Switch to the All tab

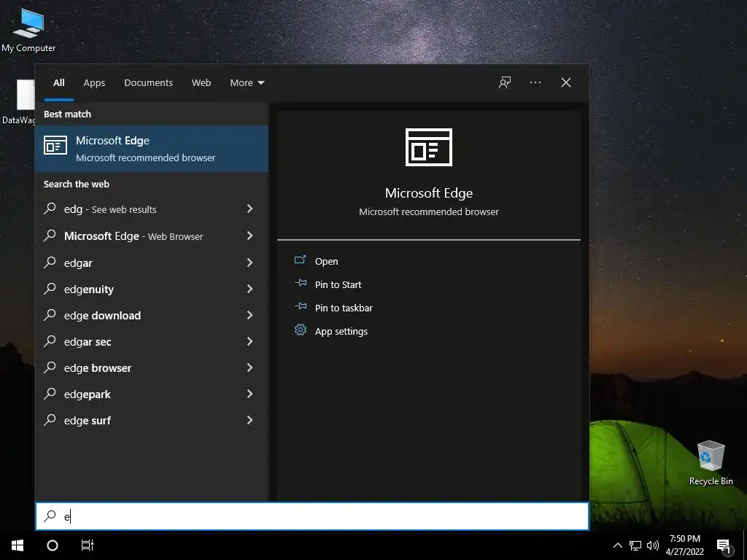(x=58, y=83)
